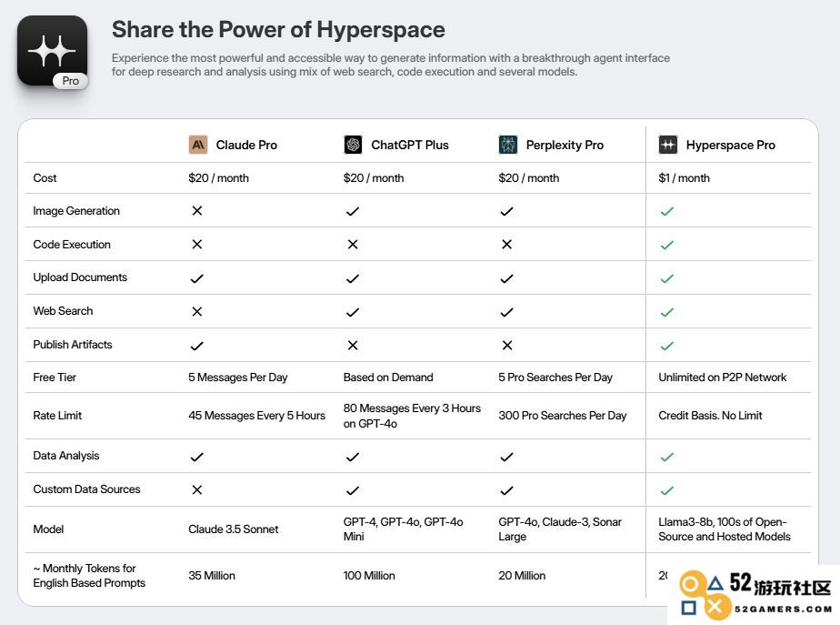
Task: Click the 'Based on Demand' cell
Action: click(388, 378)
